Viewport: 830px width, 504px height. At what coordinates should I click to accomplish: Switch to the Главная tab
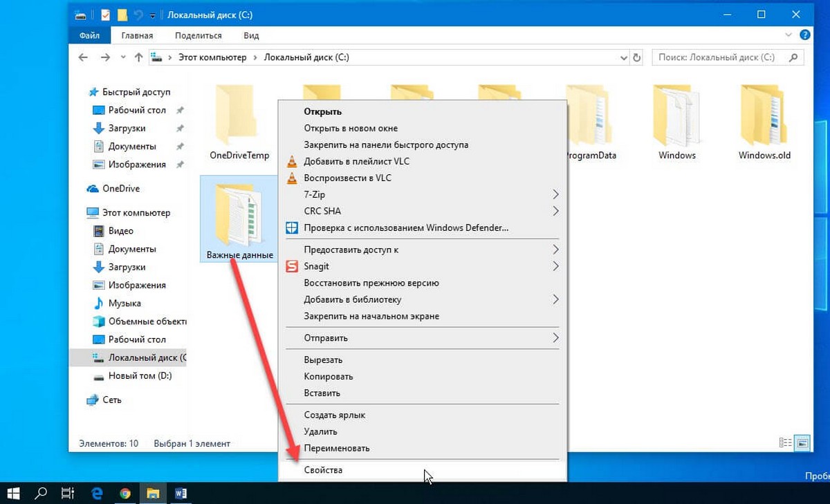point(137,35)
